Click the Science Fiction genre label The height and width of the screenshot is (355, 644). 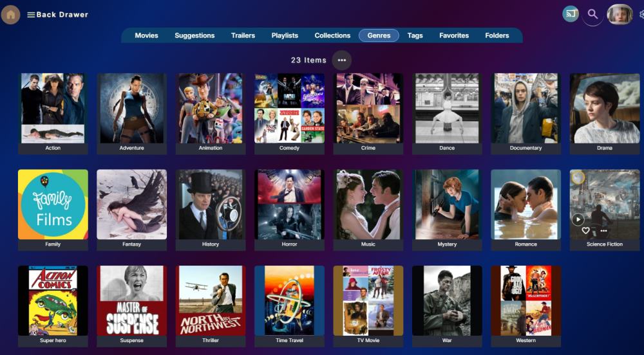605,244
